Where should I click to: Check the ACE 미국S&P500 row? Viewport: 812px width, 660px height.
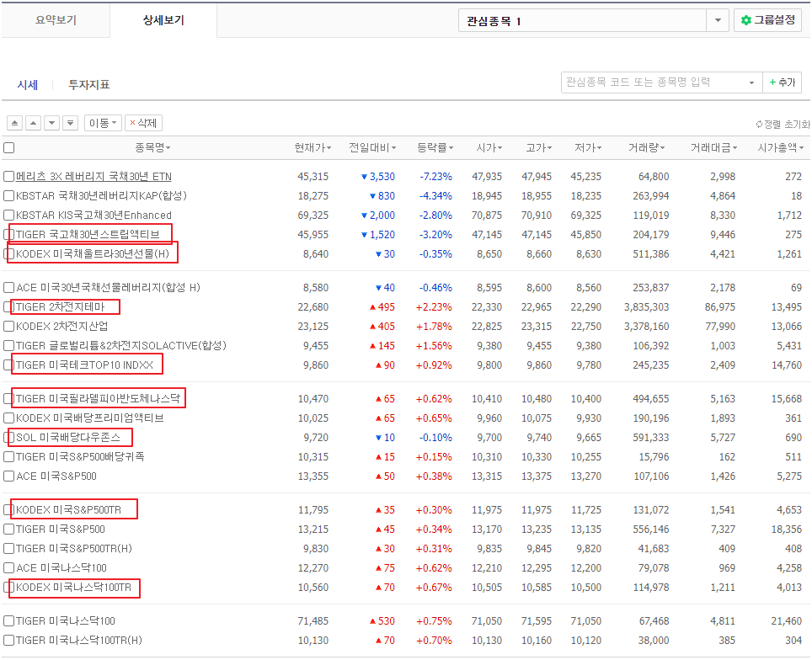(8, 476)
